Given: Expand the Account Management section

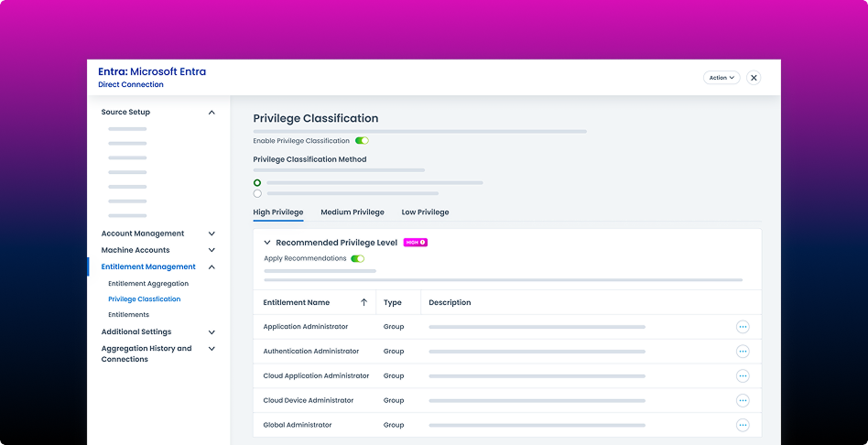Looking at the screenshot, I should pyautogui.click(x=212, y=233).
